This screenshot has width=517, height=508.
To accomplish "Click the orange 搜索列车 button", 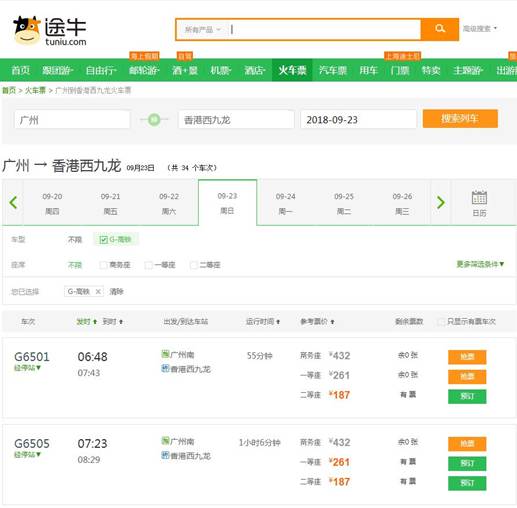I will [460, 119].
